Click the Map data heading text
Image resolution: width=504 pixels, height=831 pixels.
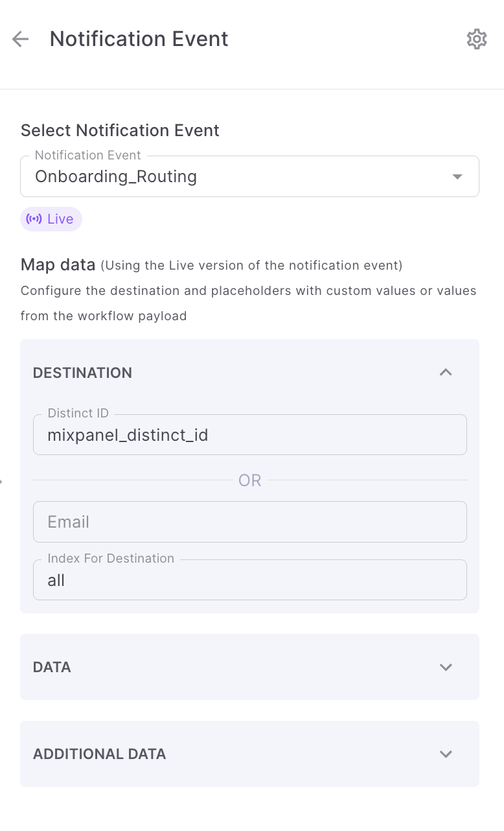click(58, 264)
